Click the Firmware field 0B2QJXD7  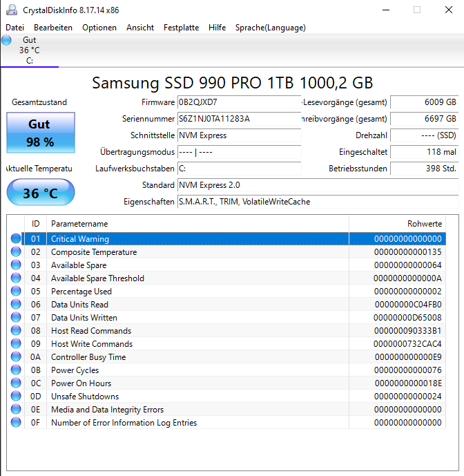point(239,102)
